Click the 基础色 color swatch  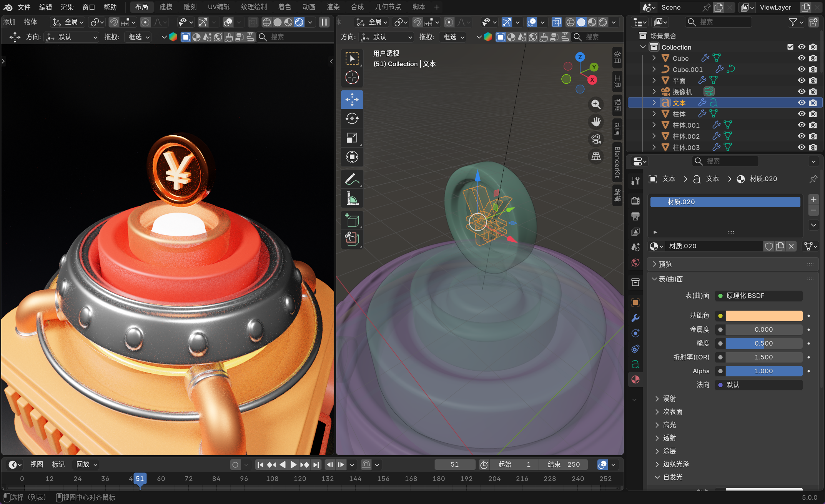point(763,316)
